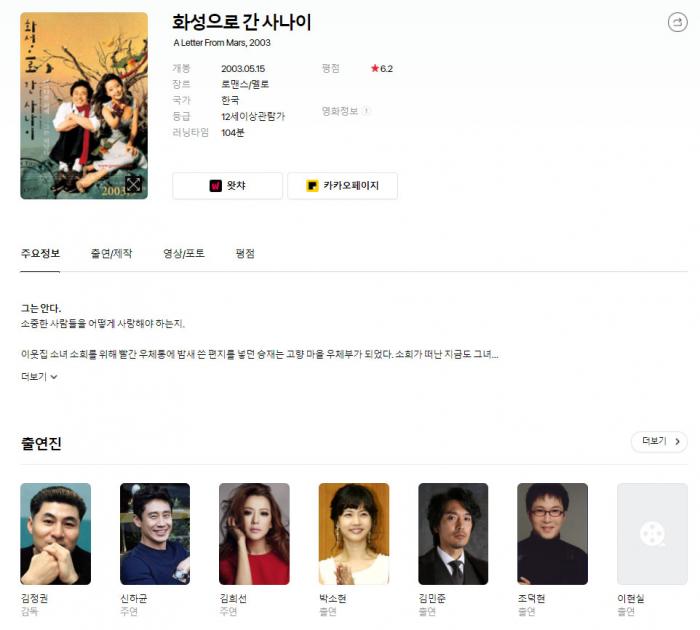Click the Watcha logo icon
700x630 pixels.
point(216,186)
